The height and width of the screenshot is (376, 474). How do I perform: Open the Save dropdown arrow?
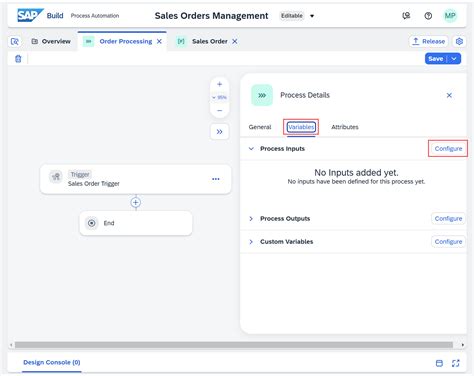(454, 59)
